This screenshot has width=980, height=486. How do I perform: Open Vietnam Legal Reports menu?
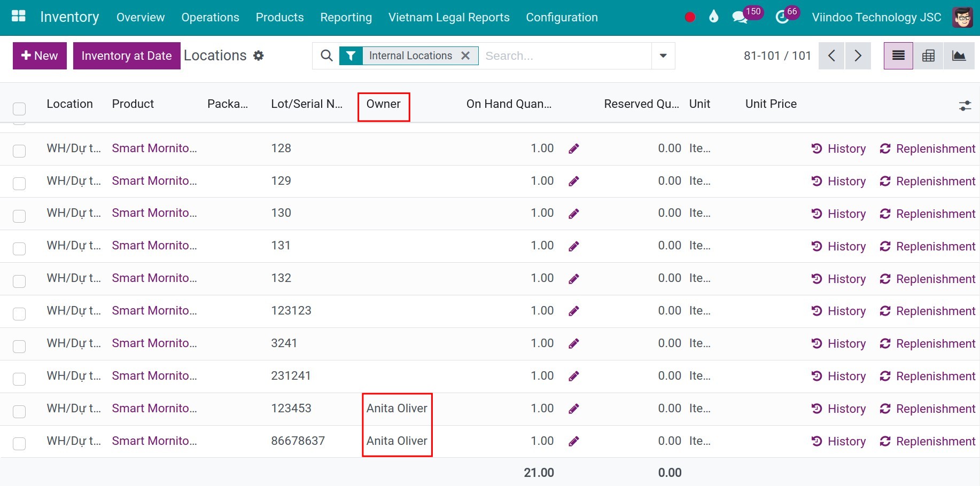[449, 17]
